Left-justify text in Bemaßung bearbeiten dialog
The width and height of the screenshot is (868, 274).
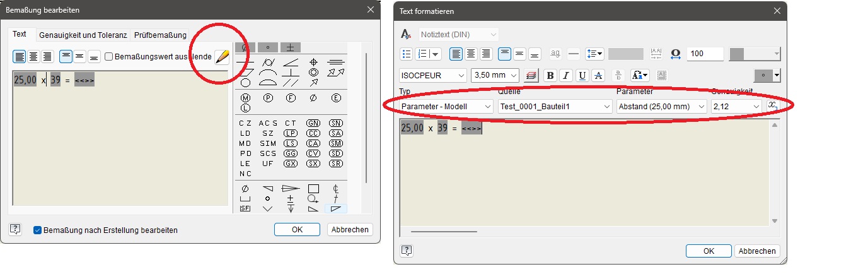pos(20,56)
